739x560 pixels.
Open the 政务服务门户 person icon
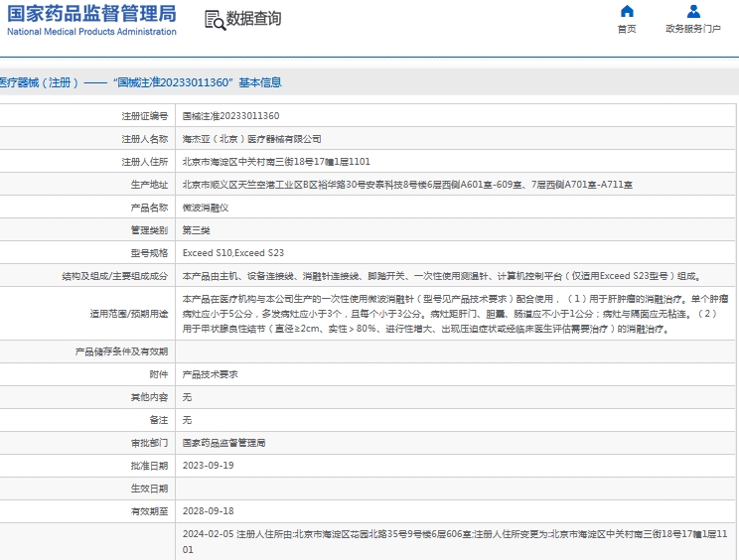click(693, 11)
